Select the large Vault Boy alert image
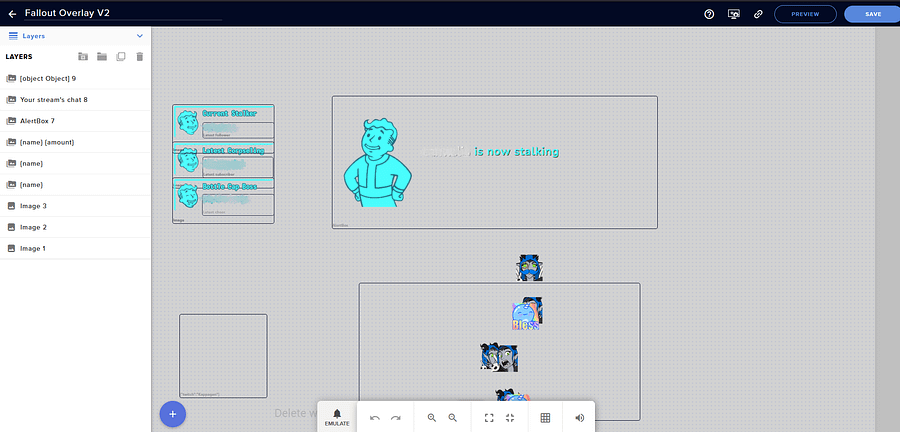The height and width of the screenshot is (432, 900). click(x=378, y=163)
